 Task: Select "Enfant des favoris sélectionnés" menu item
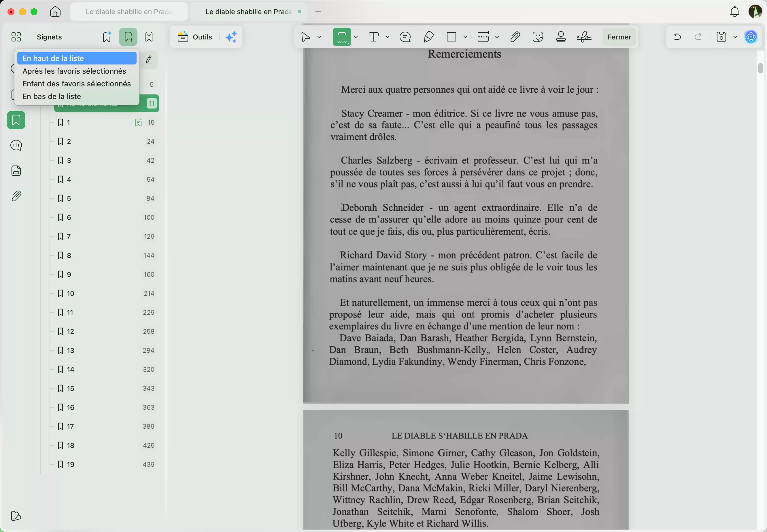point(76,84)
